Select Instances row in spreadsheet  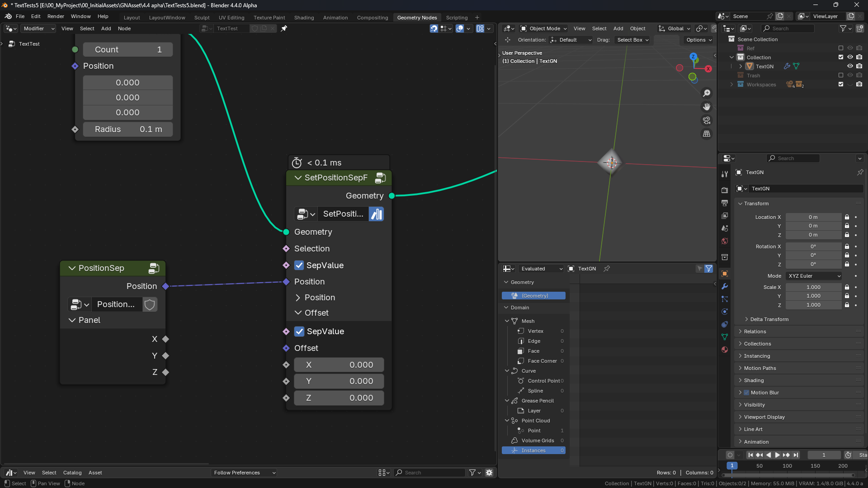click(533, 450)
